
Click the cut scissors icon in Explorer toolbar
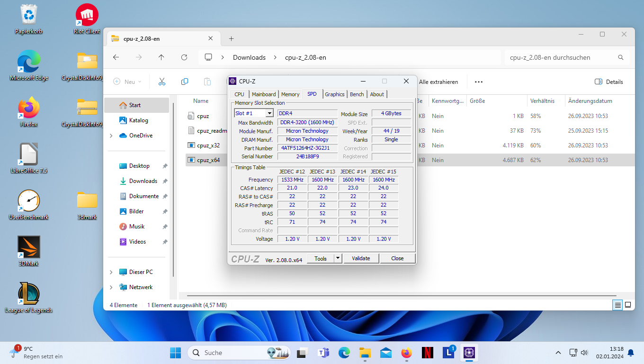(162, 82)
